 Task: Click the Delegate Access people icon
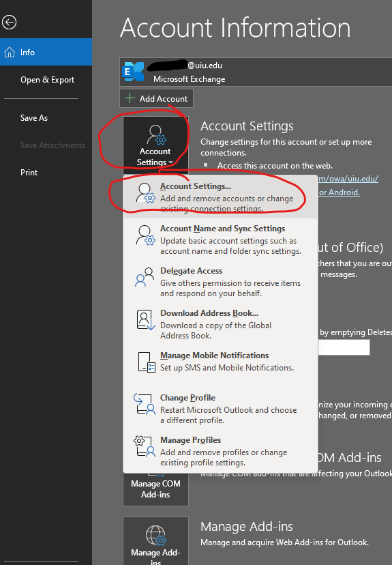[145, 277]
